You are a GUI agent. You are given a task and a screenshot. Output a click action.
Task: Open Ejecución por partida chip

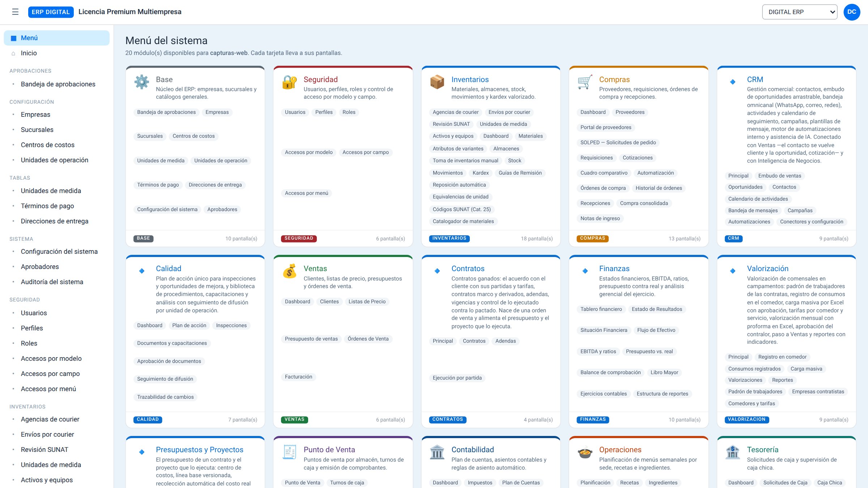457,378
